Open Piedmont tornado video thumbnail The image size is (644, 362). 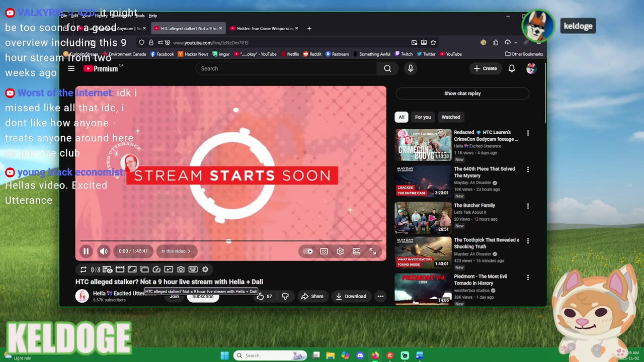tap(423, 289)
